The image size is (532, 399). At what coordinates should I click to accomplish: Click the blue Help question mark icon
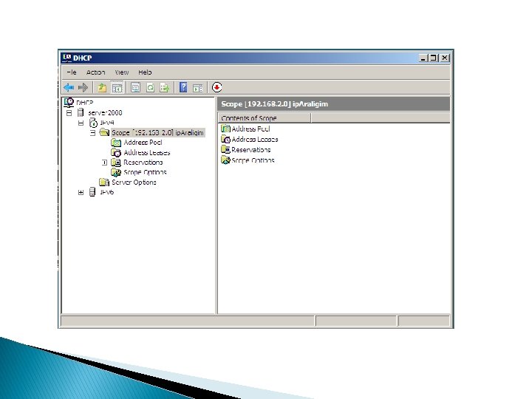[x=183, y=87]
